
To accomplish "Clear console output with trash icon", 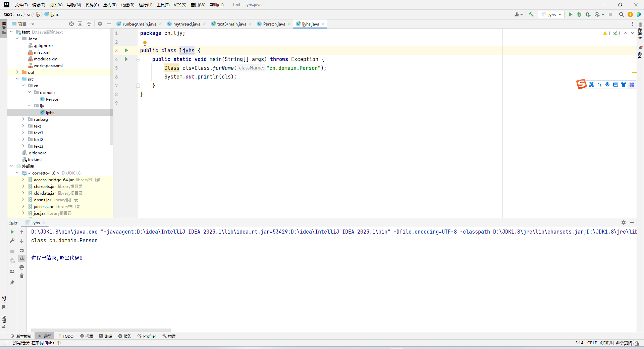I will tap(22, 276).
